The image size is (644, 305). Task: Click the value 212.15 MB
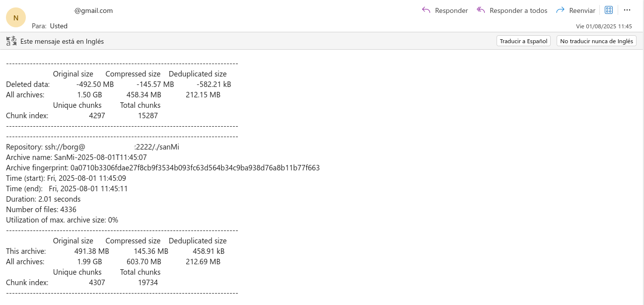point(203,95)
